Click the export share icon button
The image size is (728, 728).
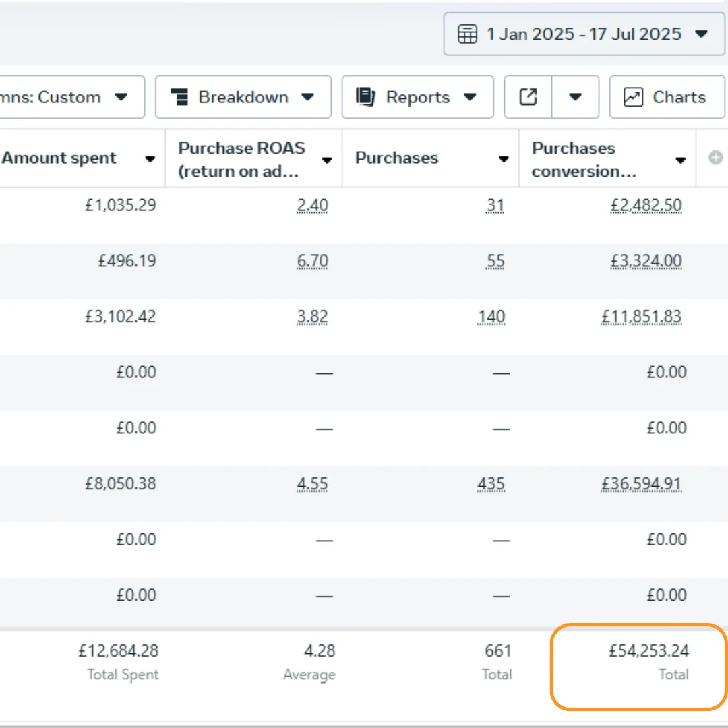528,97
